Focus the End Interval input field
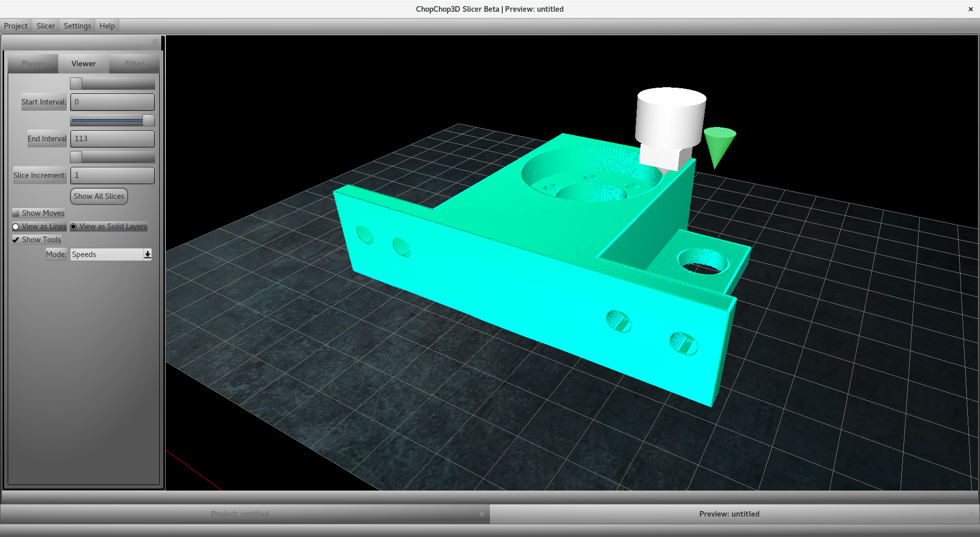Image resolution: width=980 pixels, height=537 pixels. [x=112, y=139]
